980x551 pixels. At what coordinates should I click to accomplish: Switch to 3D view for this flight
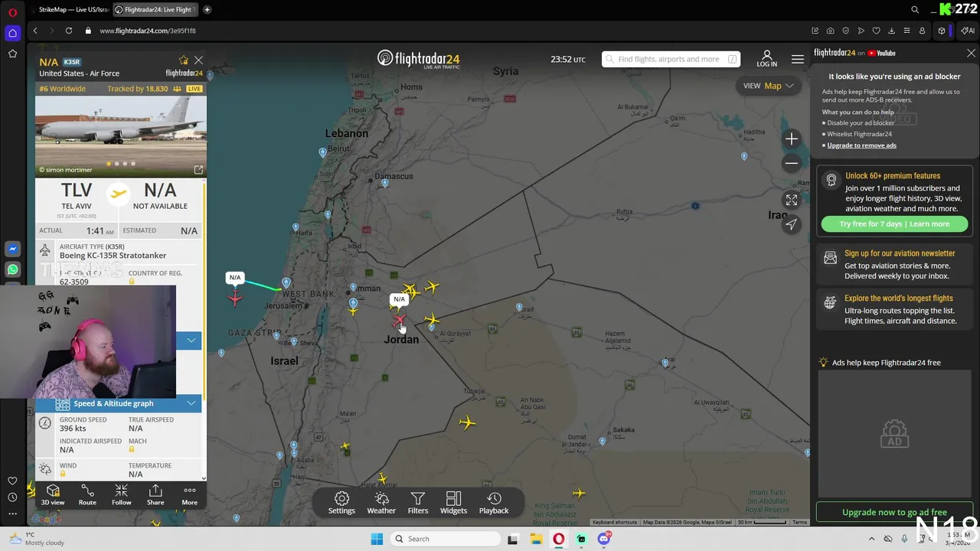tap(53, 495)
